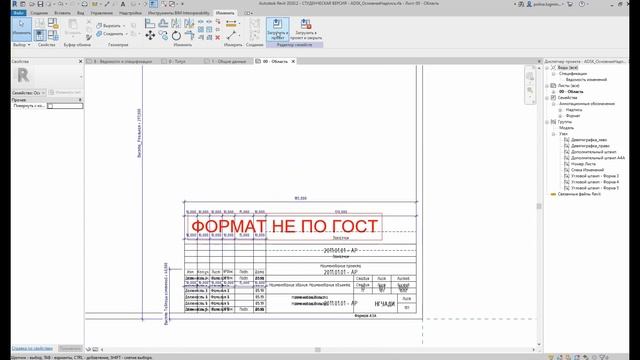The width and height of the screenshot is (640, 360).
Task: Open the Выбор panel dropdown
Action: (22, 45)
